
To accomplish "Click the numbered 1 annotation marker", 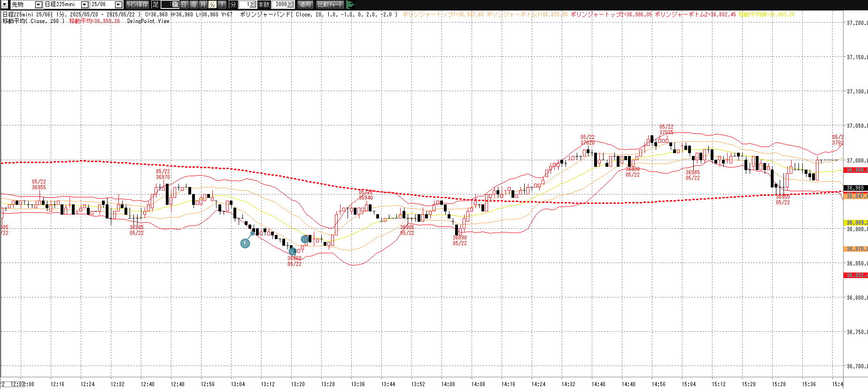I will coord(245,243).
